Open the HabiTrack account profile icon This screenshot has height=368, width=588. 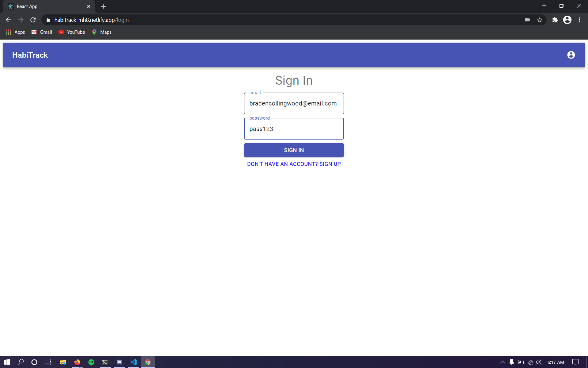571,55
